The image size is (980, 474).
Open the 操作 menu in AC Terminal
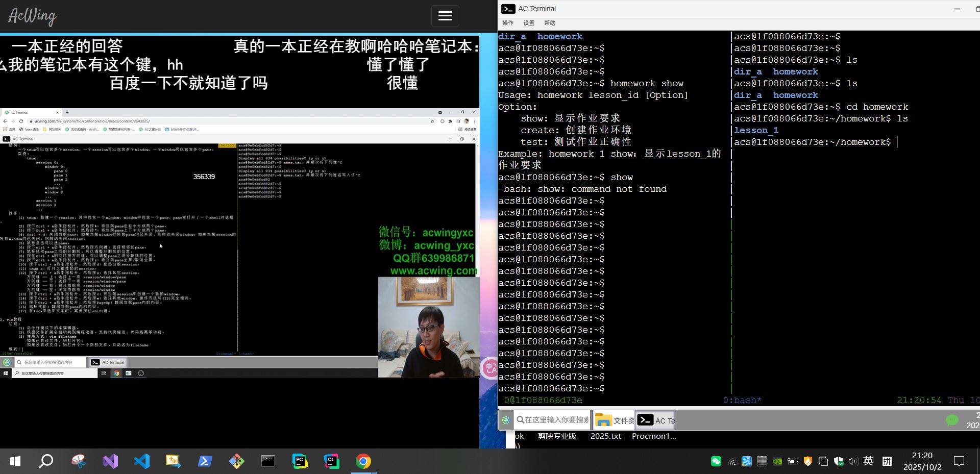coord(507,23)
